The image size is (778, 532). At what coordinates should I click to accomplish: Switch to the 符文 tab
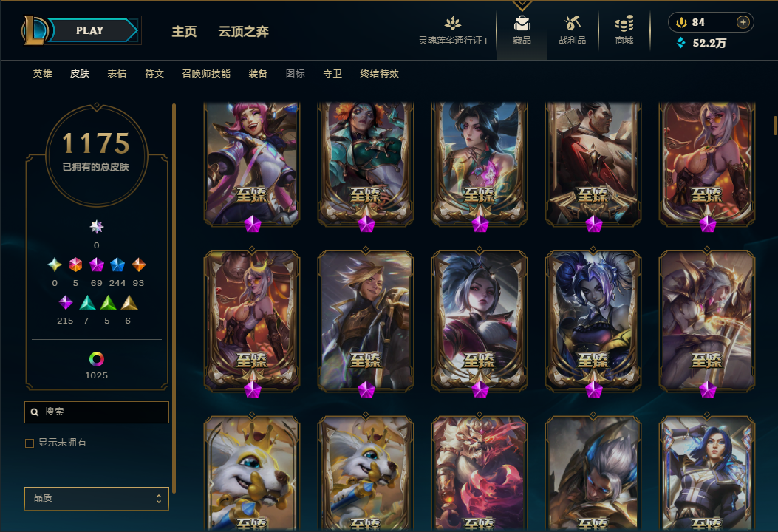point(154,73)
